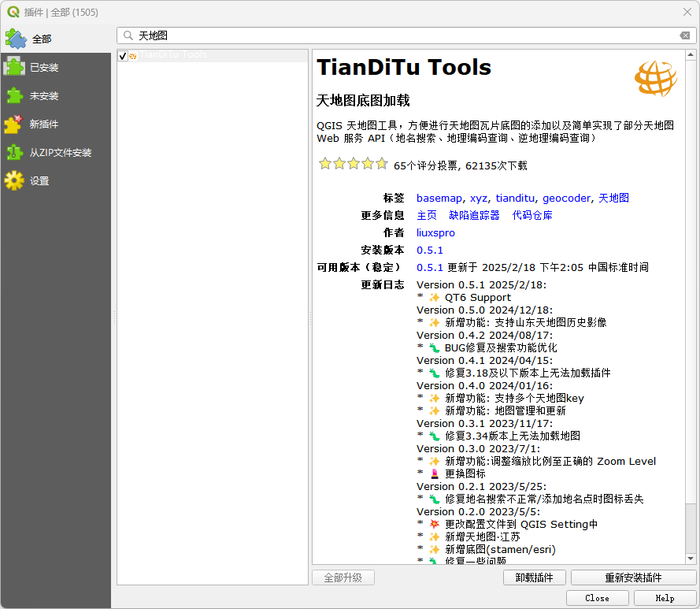Click the 重新安装插件 (Reinstall) button
Screen dimensions: 700x609
[634, 577]
